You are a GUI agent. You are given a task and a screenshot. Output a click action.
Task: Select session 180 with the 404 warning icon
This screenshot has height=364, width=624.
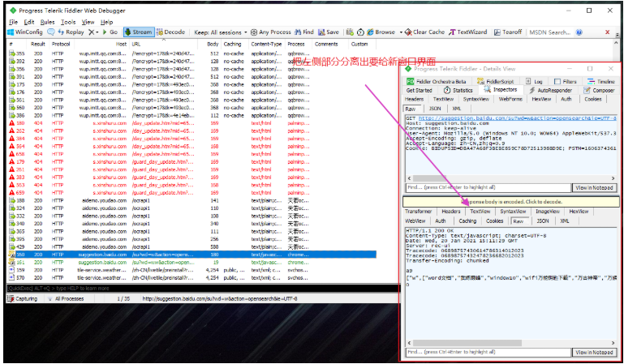pyautogui.click(x=192, y=123)
